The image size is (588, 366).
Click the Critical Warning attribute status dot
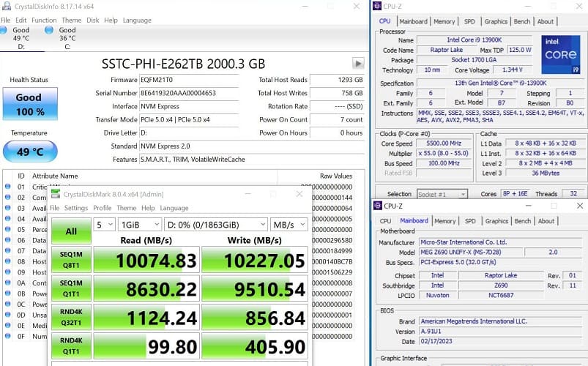tap(7, 187)
